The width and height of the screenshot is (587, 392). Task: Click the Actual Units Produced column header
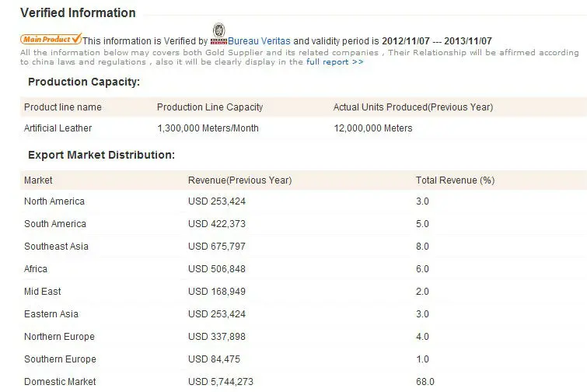413,107
